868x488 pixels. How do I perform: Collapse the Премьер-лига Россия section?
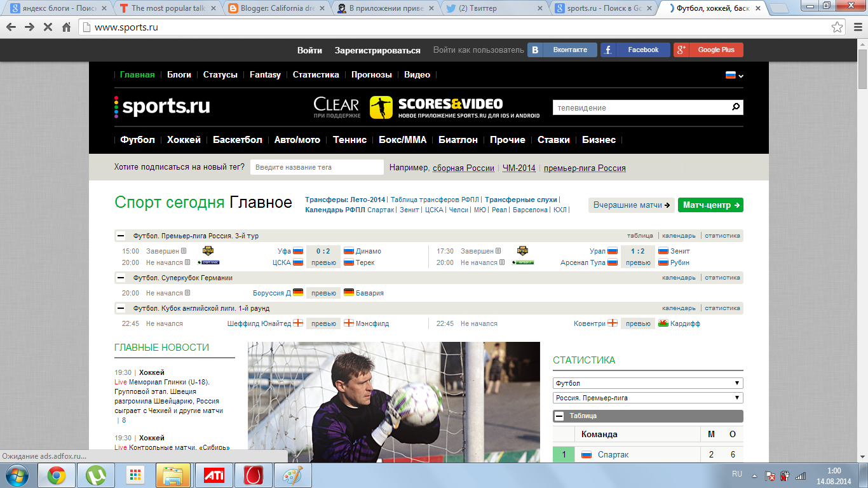[121, 236]
